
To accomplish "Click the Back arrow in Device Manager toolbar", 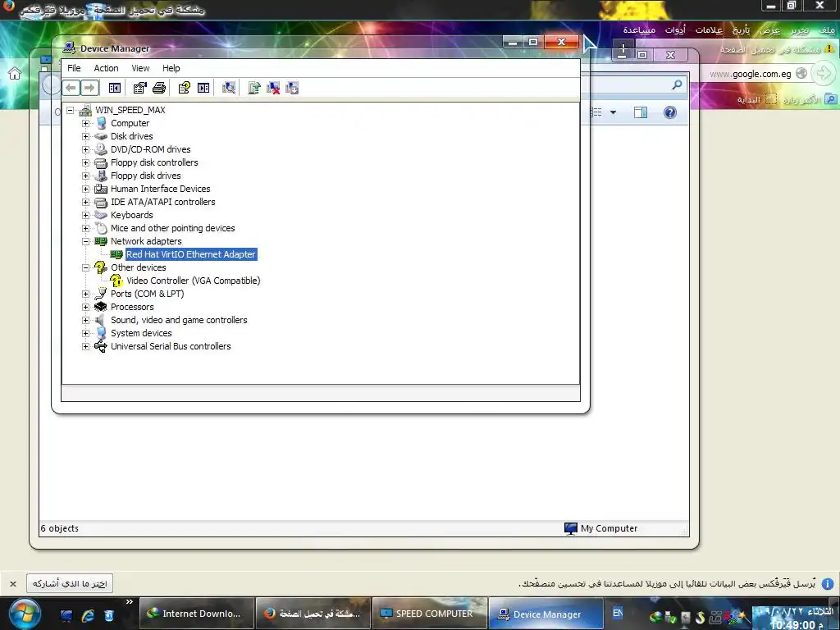I will [71, 87].
